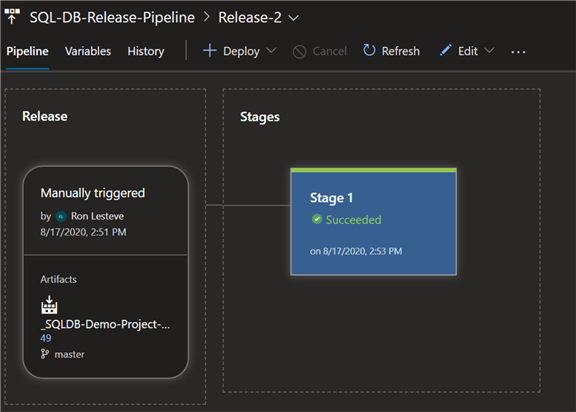Open build number 49 link
This screenshot has width=576, height=412.
[x=46, y=338]
